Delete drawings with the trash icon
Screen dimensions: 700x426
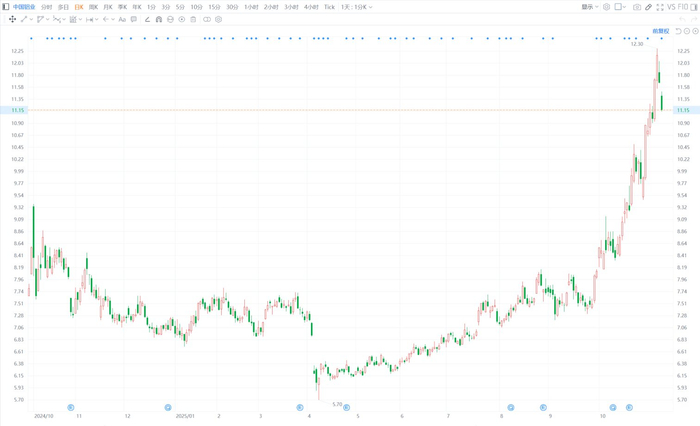[x=193, y=19]
